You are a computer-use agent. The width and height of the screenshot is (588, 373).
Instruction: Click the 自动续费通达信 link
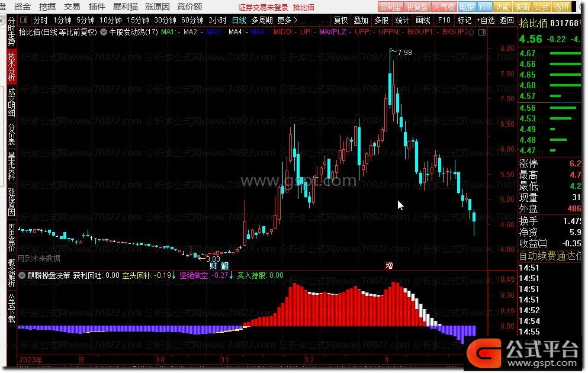tap(550, 256)
